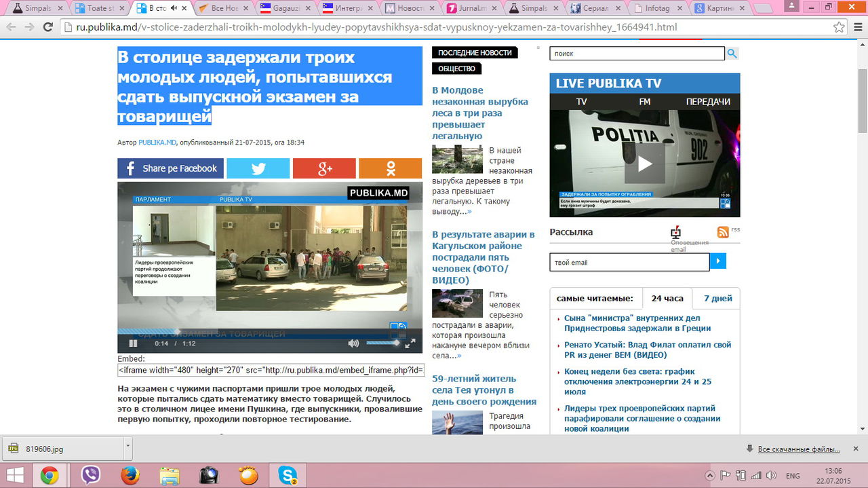Screen dimensions: 868x488
Task: Open the illegal logging in Moldova headline
Action: click(x=480, y=113)
